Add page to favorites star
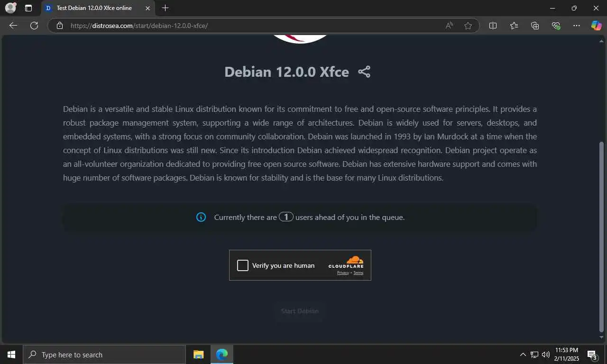Image resolution: width=607 pixels, height=364 pixels. (468, 26)
